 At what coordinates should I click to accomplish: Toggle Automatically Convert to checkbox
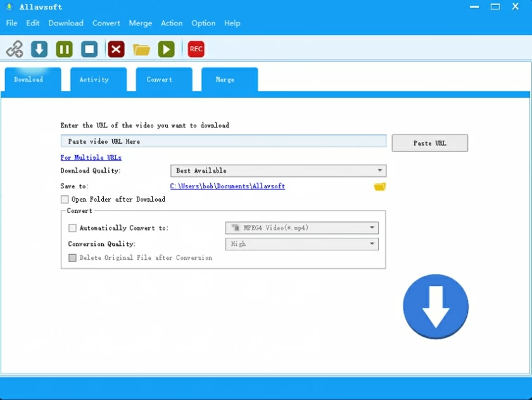point(72,228)
